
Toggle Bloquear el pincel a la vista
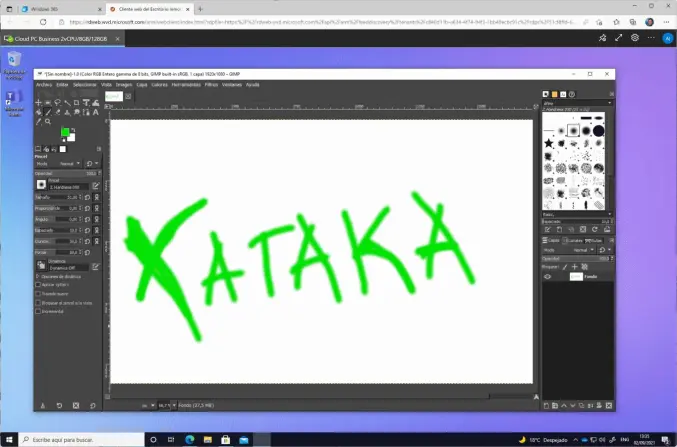point(38,303)
